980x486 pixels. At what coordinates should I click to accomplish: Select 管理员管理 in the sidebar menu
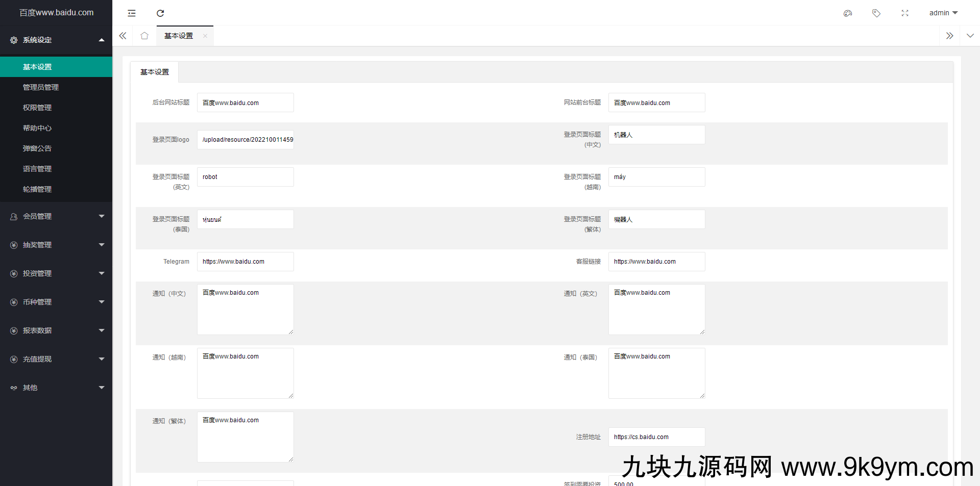[x=41, y=87]
